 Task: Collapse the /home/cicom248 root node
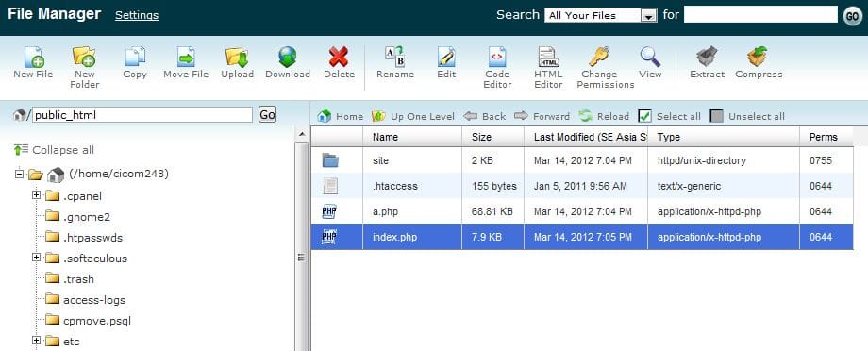pos(20,175)
